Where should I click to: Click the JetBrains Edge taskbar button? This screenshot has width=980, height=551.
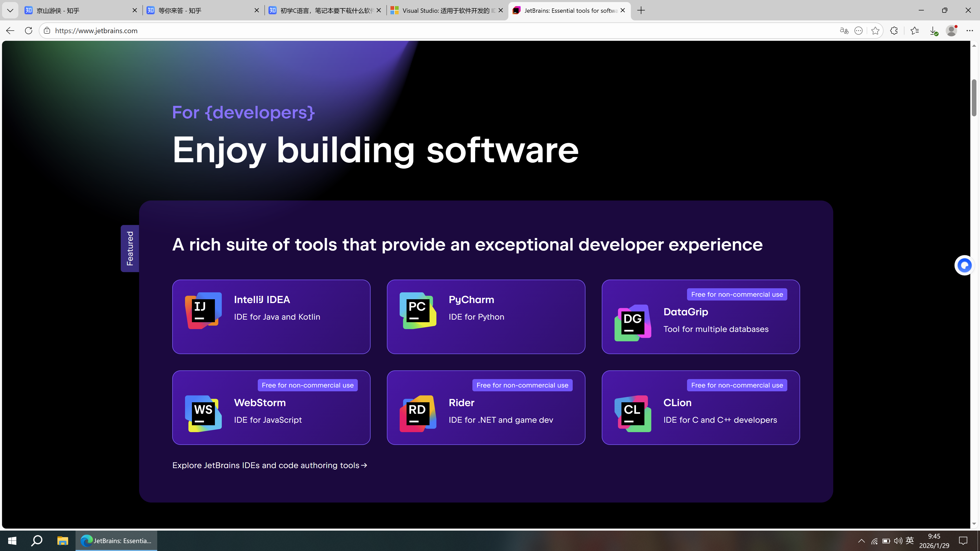(x=116, y=540)
